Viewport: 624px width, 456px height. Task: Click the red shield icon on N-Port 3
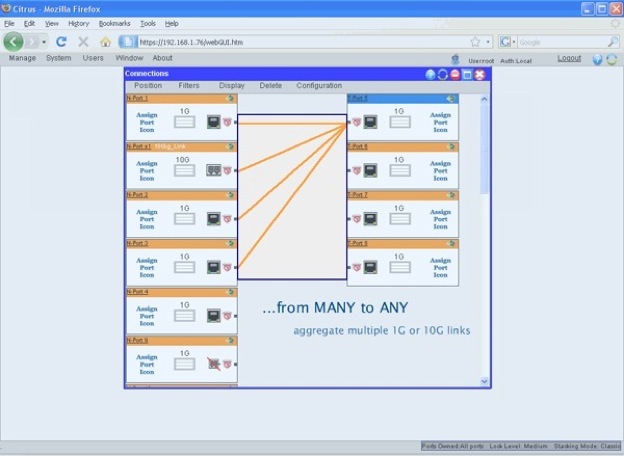pos(227,267)
